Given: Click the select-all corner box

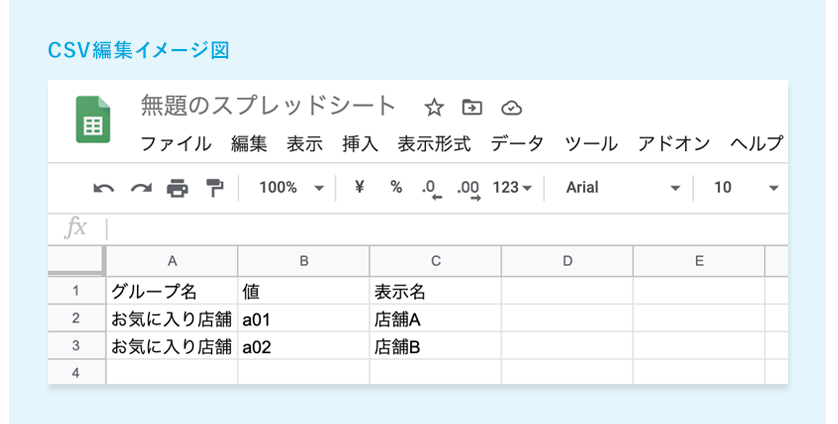Looking at the screenshot, I should (x=76, y=260).
